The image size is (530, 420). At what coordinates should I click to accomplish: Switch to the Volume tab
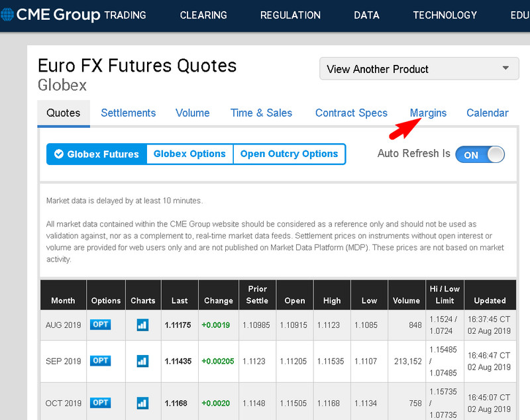coord(193,113)
